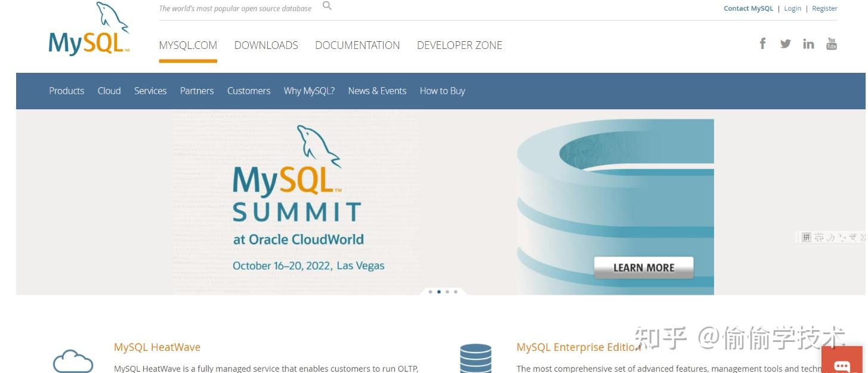
Task: Open the Products menu
Action: coord(66,91)
